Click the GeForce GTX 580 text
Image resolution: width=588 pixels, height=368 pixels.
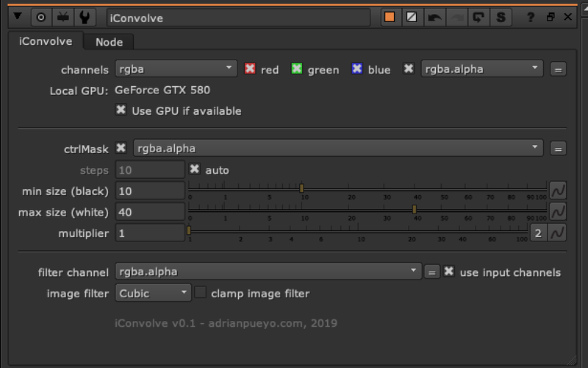[162, 90]
